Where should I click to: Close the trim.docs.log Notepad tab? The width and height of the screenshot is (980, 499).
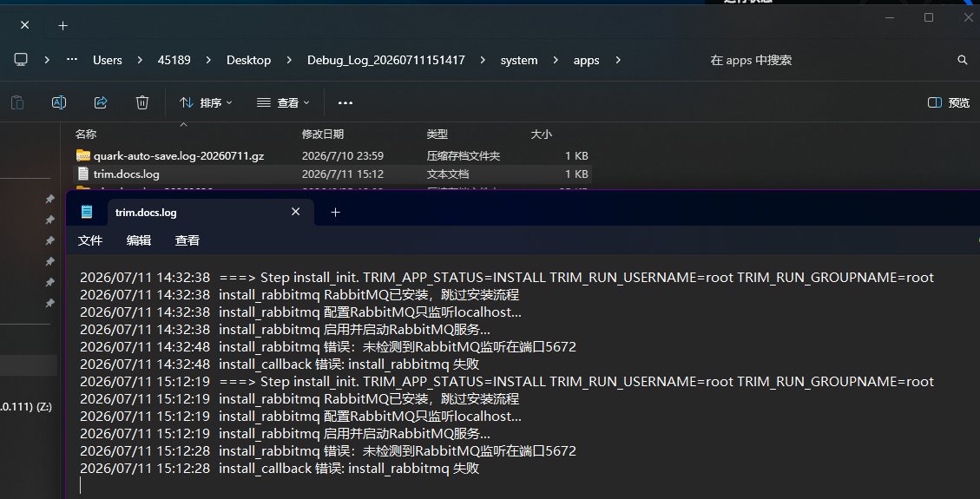tap(296, 212)
